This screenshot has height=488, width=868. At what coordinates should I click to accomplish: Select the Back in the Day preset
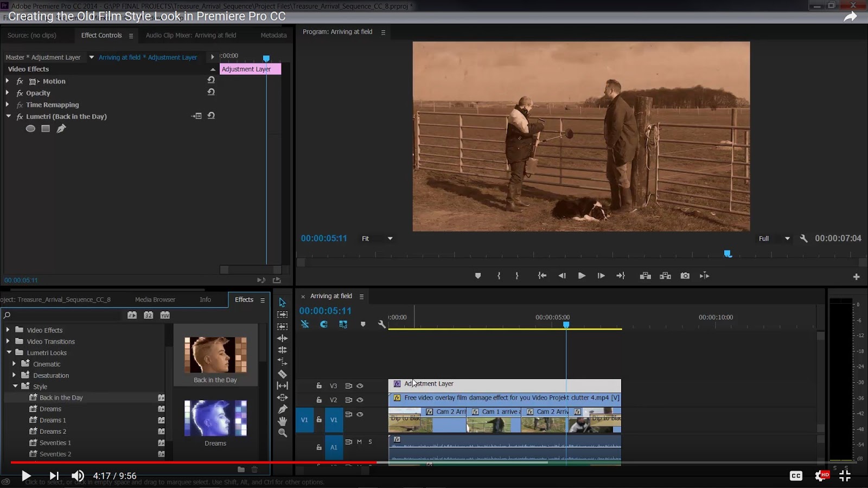(61, 397)
